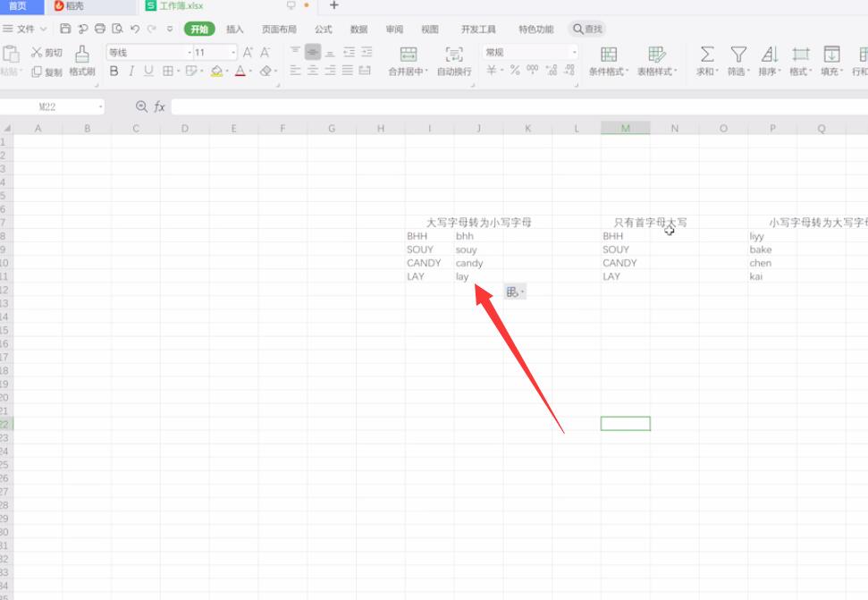
Task: Apply thousands separator format
Action: [x=533, y=71]
